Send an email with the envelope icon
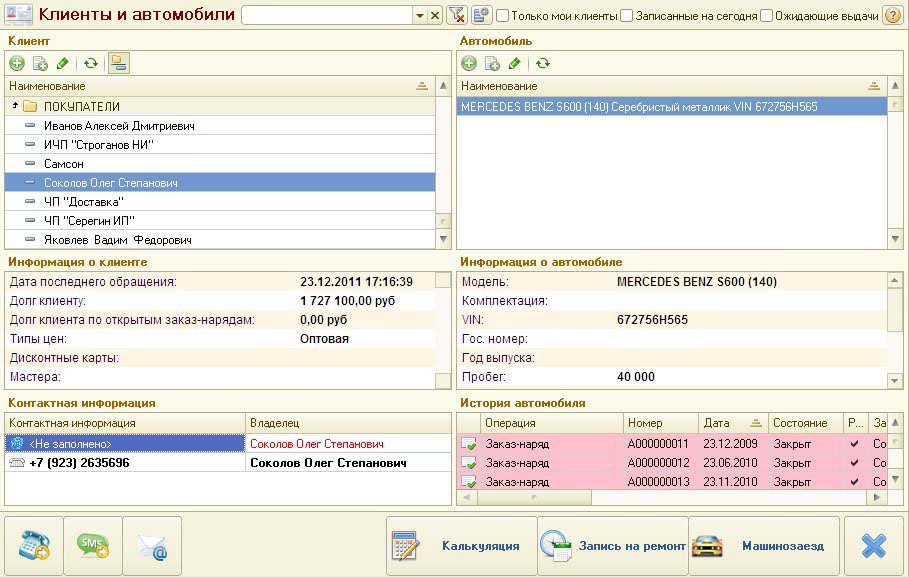Screen dimensions: 909x578 point(152,546)
